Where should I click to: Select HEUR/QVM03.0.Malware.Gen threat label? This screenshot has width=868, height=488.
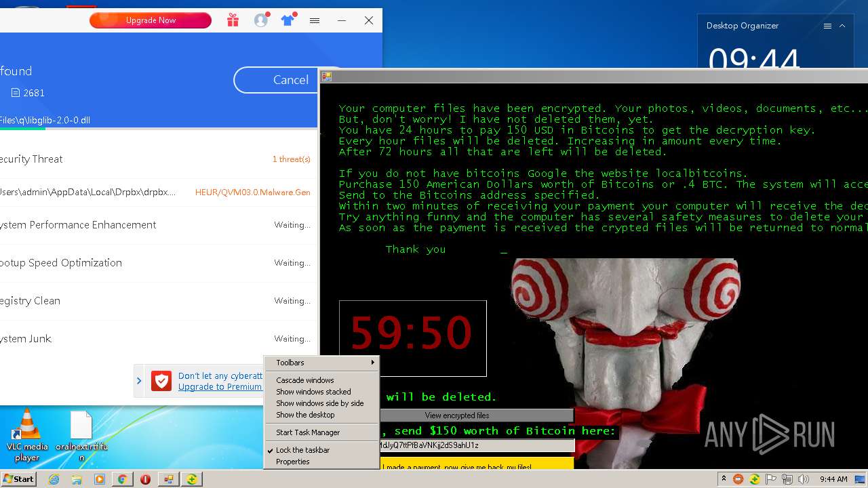(253, 192)
